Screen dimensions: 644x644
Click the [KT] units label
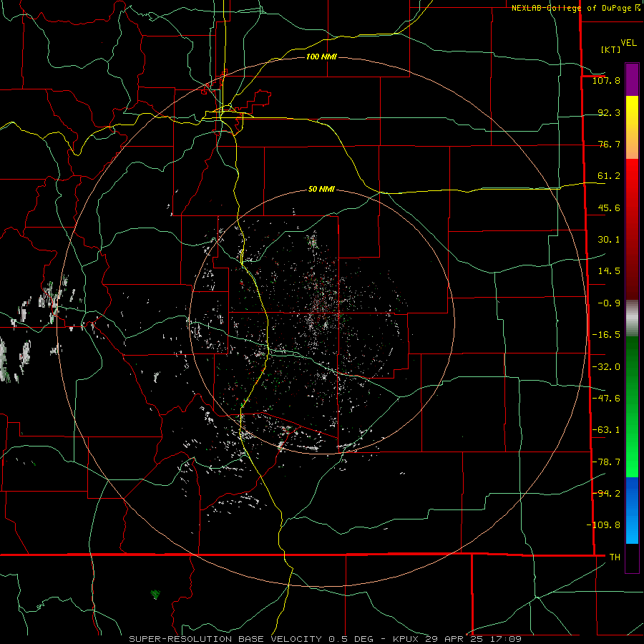click(610, 49)
